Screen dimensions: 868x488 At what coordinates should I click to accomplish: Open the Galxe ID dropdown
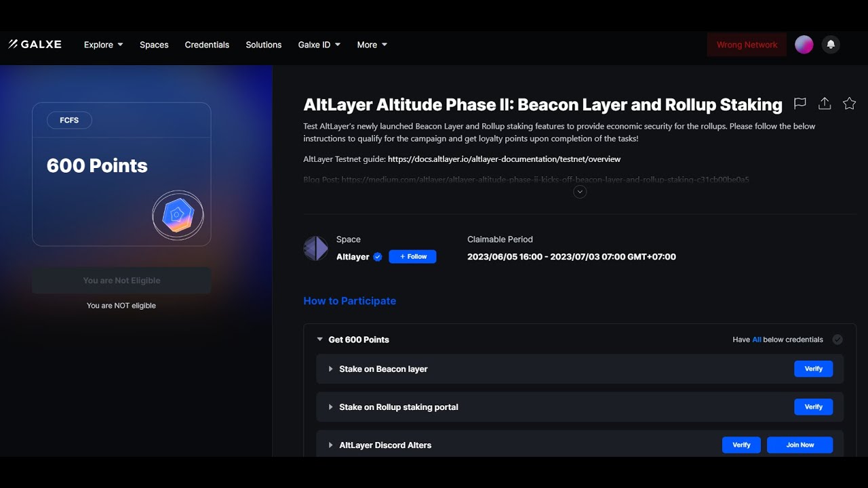pyautogui.click(x=319, y=45)
